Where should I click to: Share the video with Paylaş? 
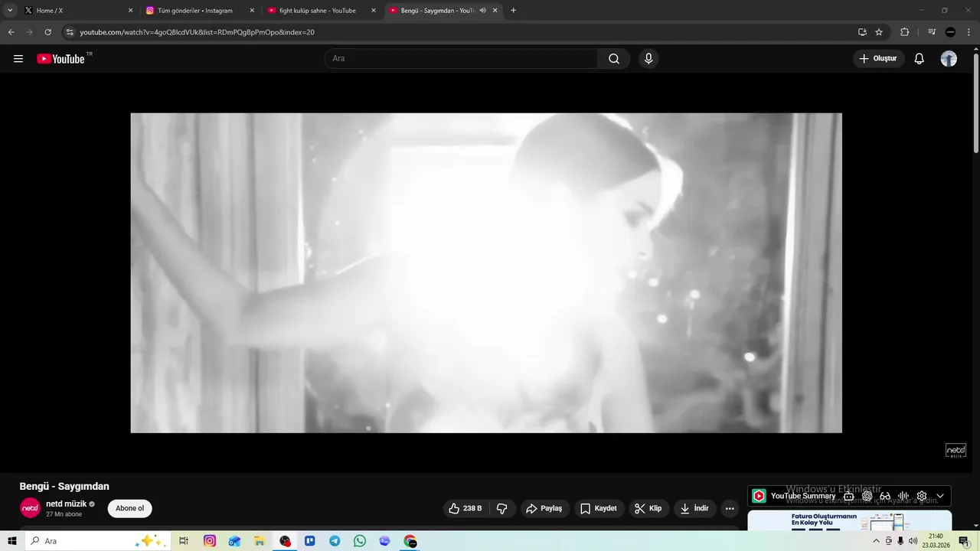pyautogui.click(x=544, y=508)
